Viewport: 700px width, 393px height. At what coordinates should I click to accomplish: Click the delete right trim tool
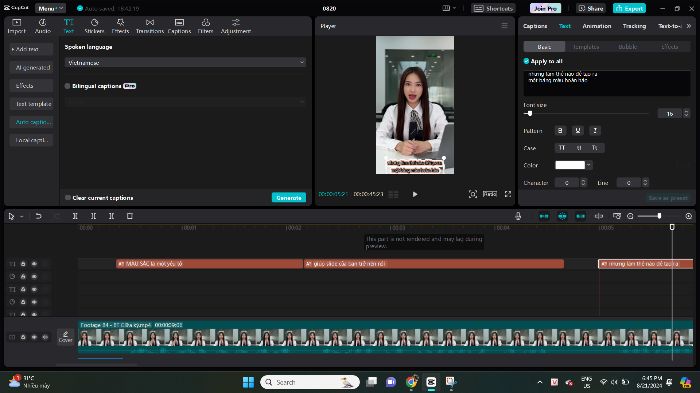(111, 216)
